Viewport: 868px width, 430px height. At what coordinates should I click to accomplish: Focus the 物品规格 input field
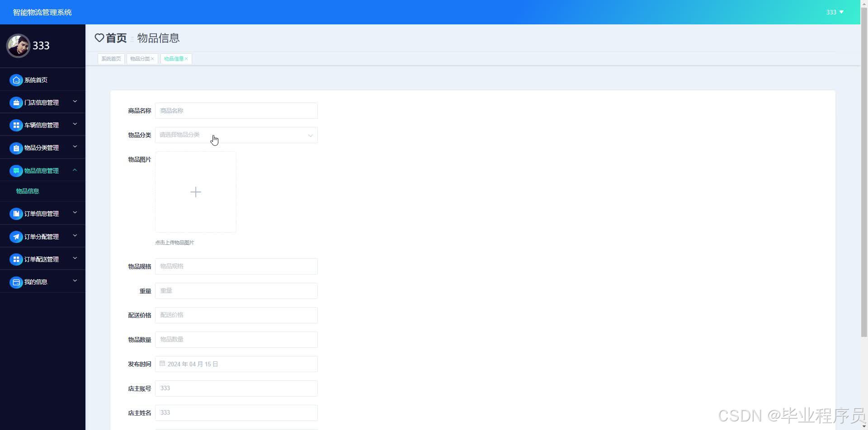[236, 266]
